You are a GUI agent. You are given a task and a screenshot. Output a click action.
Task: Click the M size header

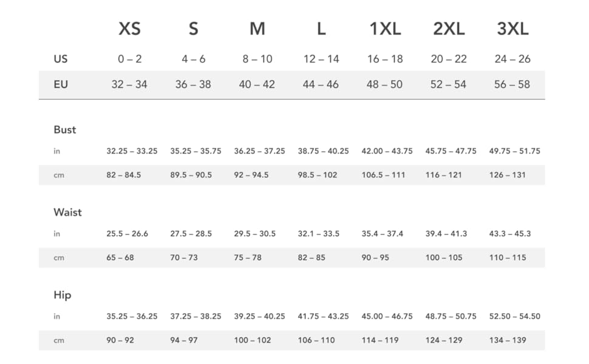(x=257, y=29)
